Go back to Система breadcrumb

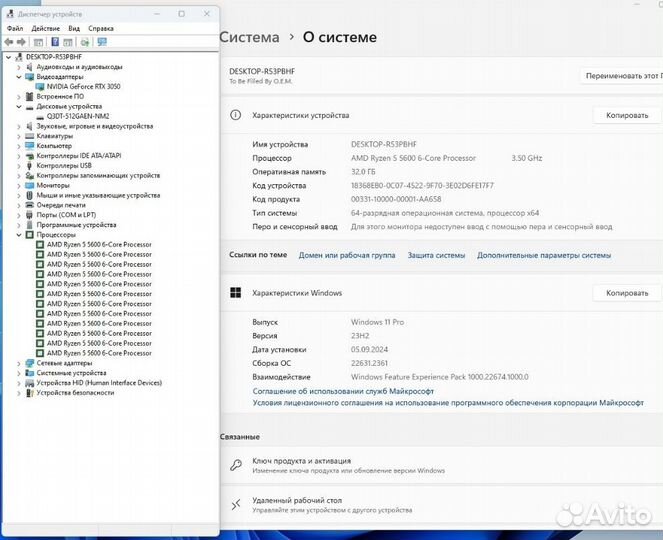[249, 37]
